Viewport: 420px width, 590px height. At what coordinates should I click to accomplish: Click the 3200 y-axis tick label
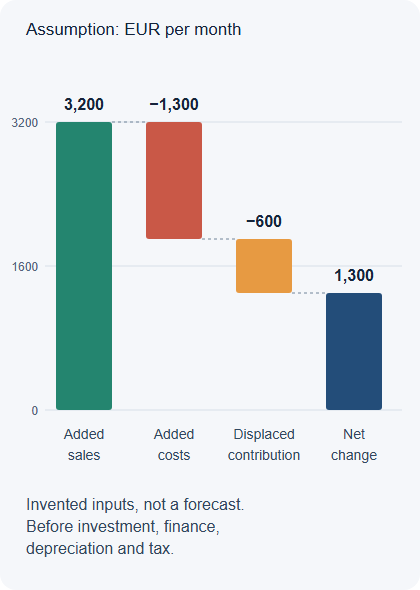click(25, 123)
